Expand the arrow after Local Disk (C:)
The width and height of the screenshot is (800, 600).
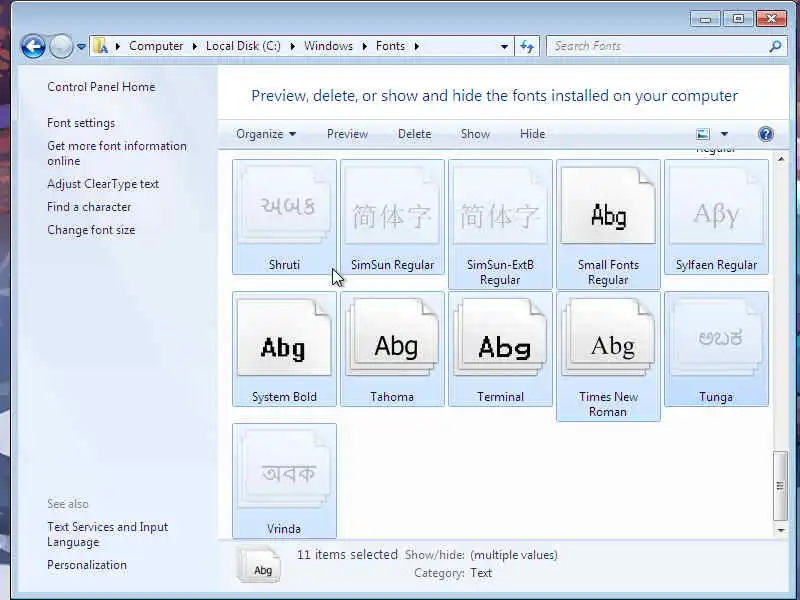tap(292, 46)
